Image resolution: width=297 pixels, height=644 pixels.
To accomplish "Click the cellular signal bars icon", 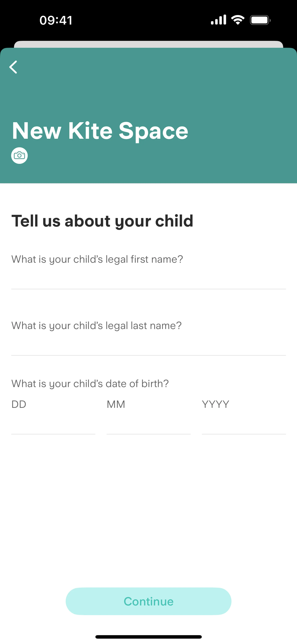I will [x=219, y=20].
